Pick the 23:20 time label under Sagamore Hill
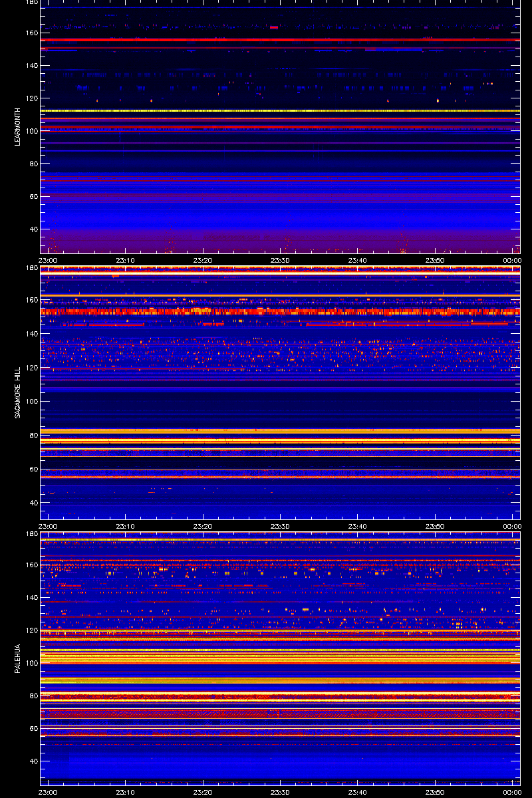Screen dimensions: 532x798 (x=203, y=526)
